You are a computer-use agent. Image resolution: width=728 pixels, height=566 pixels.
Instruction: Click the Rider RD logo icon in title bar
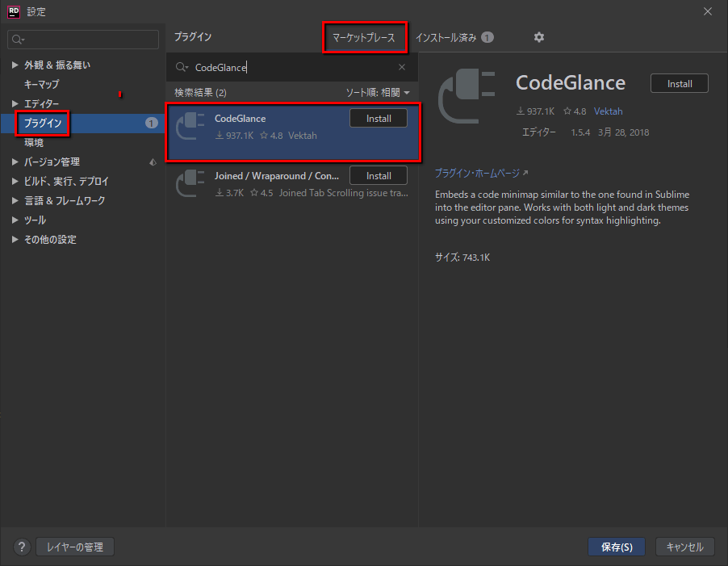point(14,11)
